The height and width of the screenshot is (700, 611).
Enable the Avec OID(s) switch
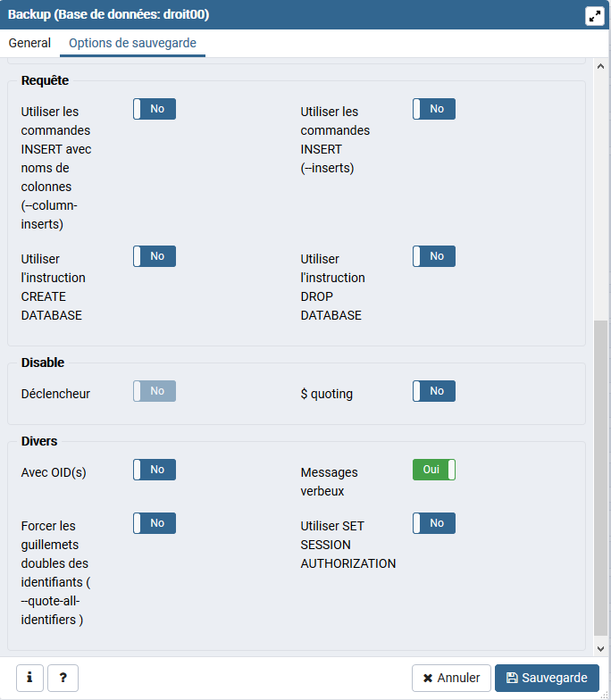point(155,470)
